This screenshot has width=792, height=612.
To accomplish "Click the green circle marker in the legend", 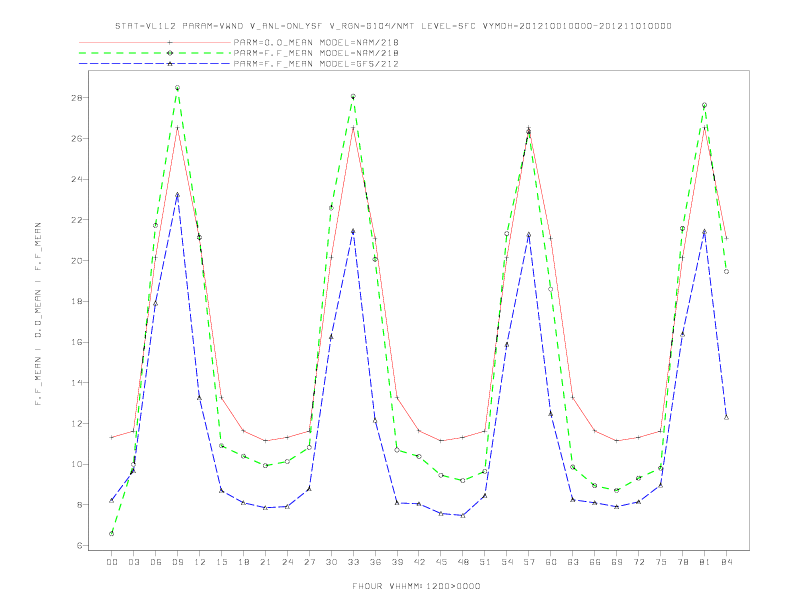I will pyautogui.click(x=170, y=53).
